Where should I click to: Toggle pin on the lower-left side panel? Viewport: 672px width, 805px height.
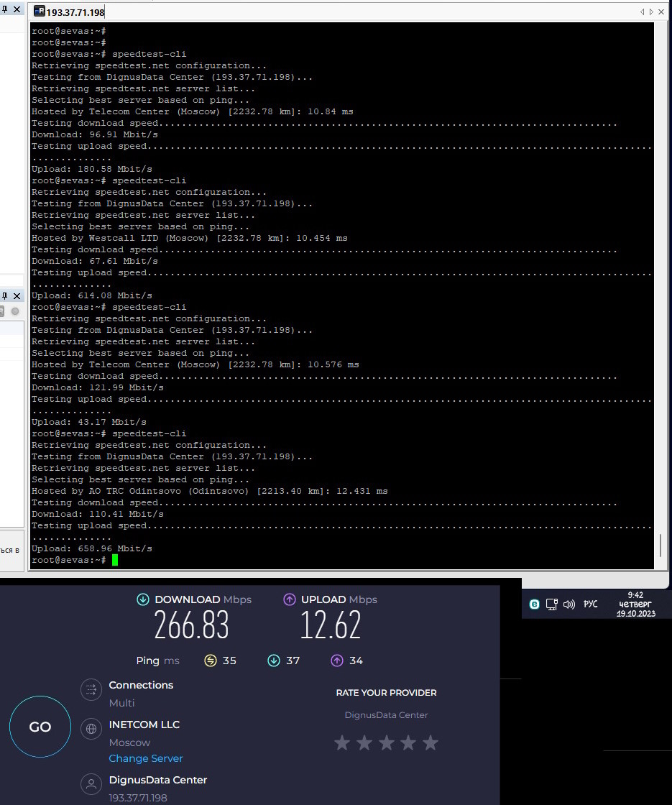[5, 295]
